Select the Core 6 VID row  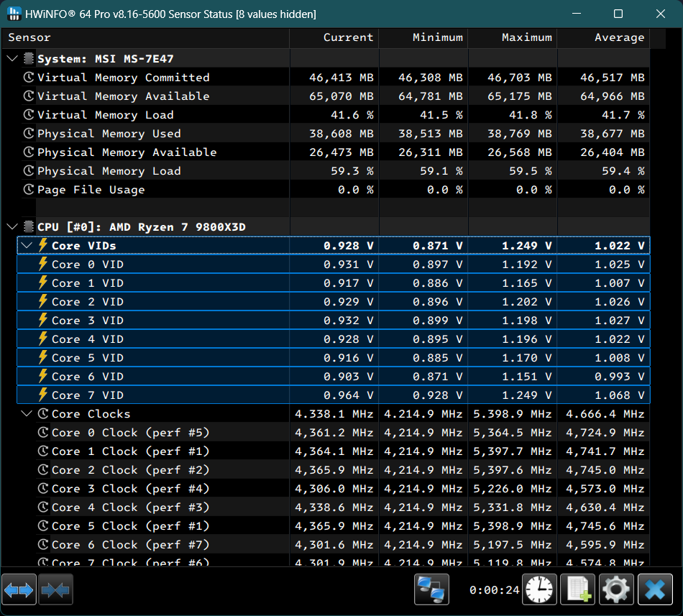click(x=334, y=377)
